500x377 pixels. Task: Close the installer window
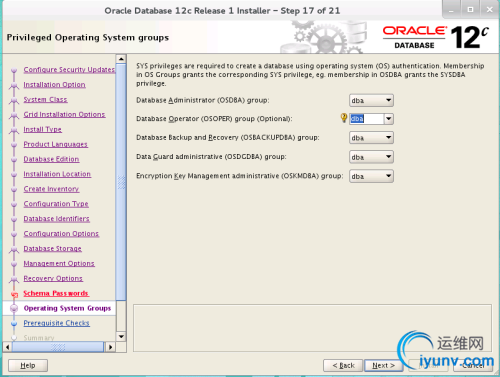coord(489,10)
